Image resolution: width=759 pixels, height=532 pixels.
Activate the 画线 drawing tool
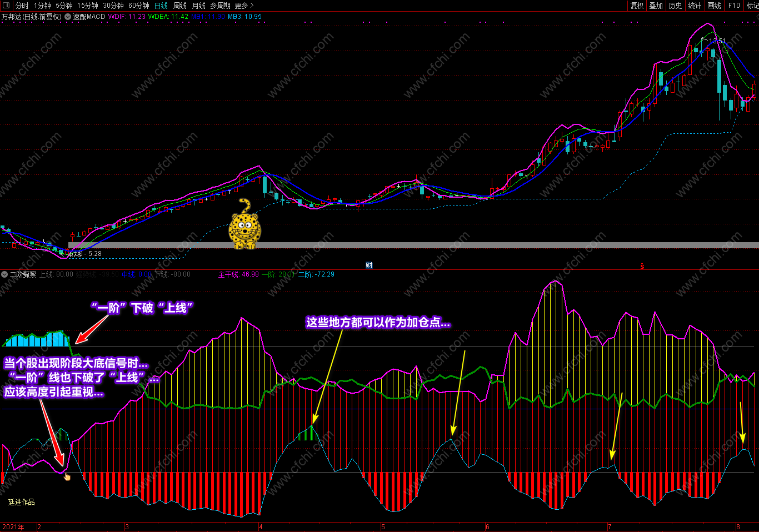coord(715,6)
